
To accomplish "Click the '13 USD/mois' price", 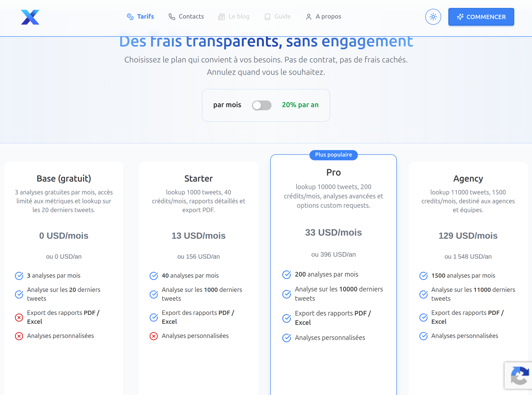I will [199, 236].
